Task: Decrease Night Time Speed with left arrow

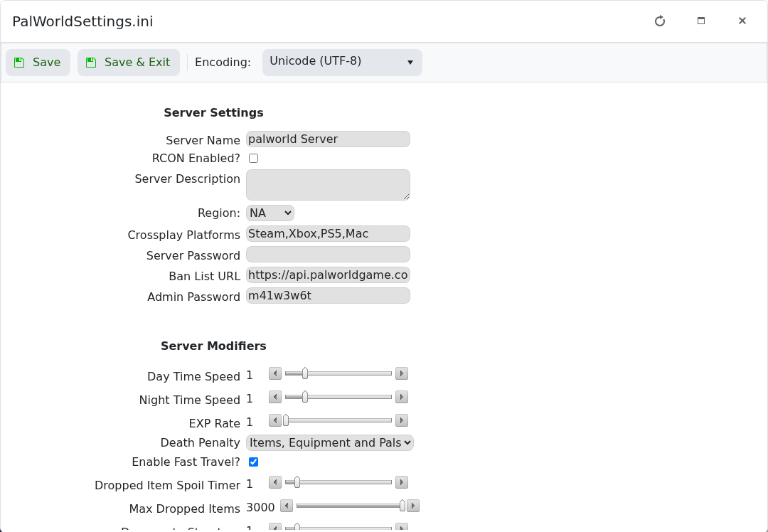Action: [x=275, y=398]
